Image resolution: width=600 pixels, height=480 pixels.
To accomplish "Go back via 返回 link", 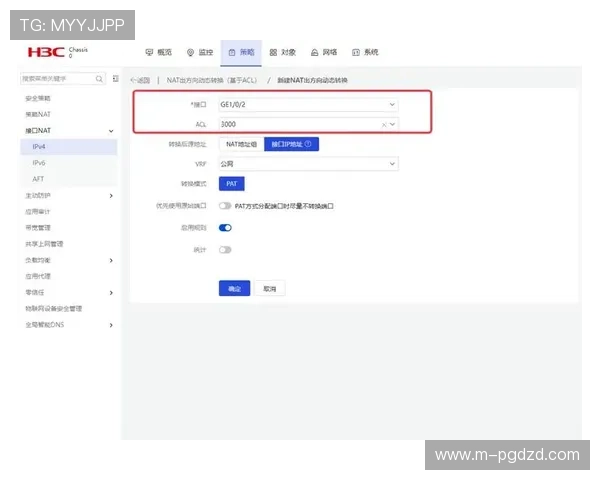I will tap(140, 80).
